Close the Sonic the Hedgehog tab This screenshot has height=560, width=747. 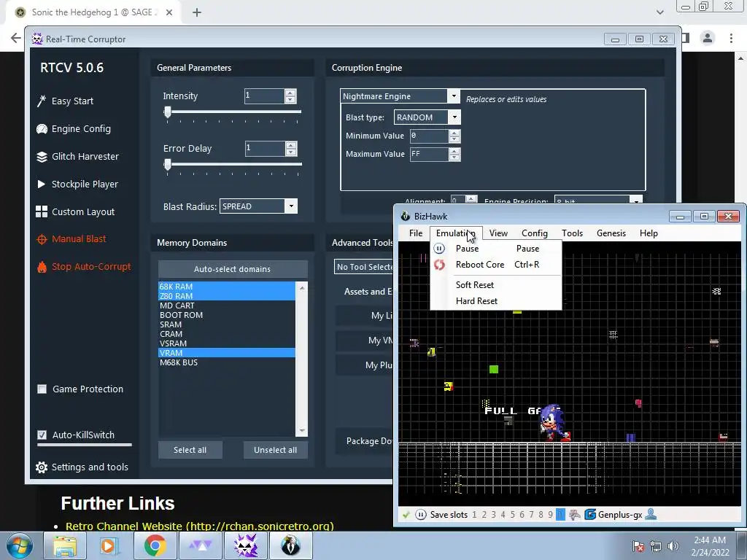click(x=169, y=12)
